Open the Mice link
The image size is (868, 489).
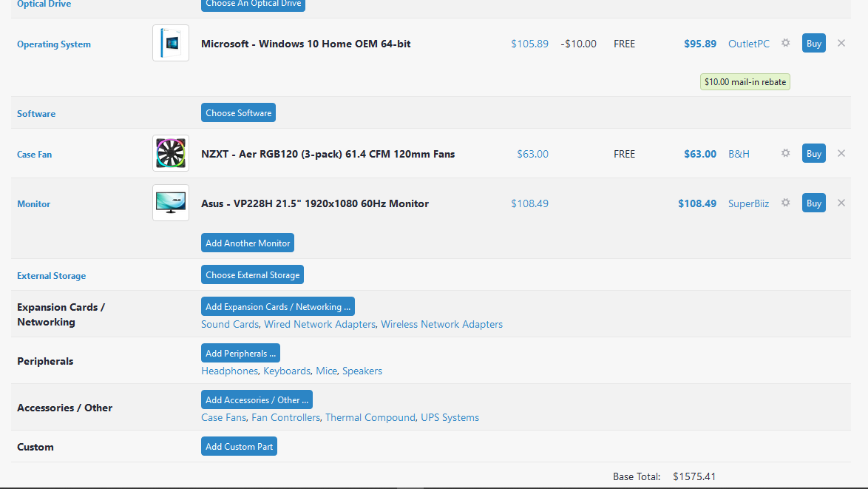tap(327, 371)
